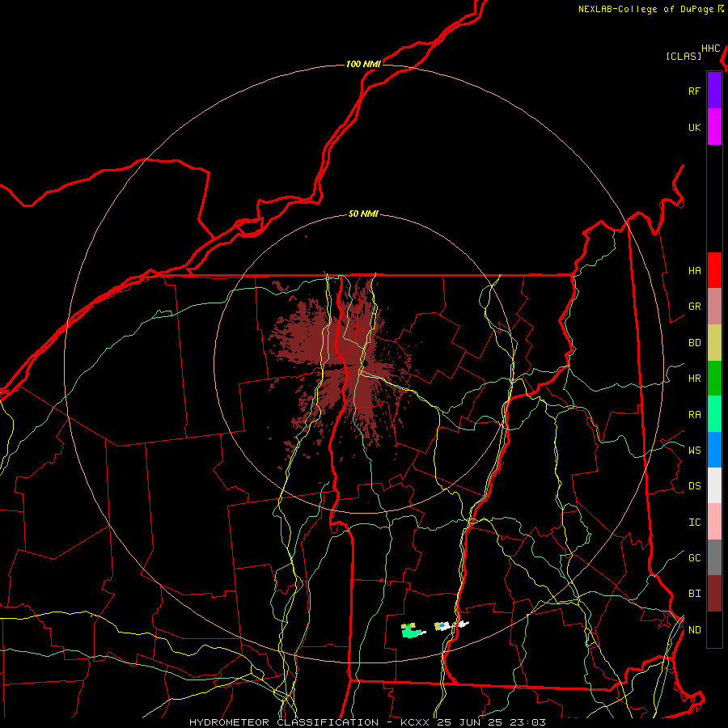The width and height of the screenshot is (728, 728).
Task: Click the 23:03 timestamp in the footer
Action: pos(527,722)
